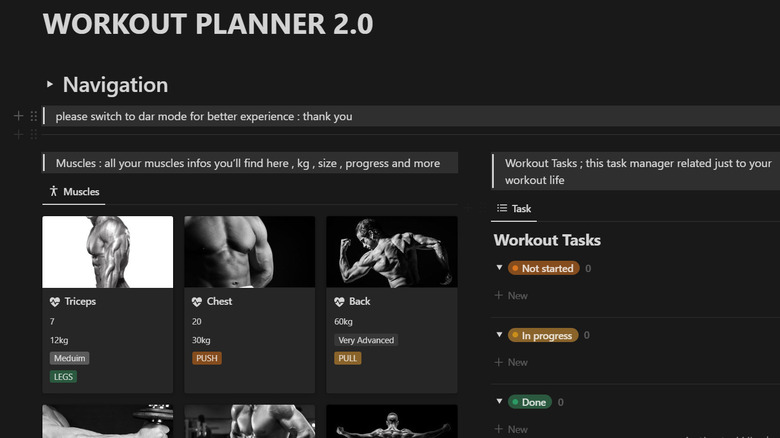Click the heart icon on the Chest card
780x438 pixels.
coord(197,301)
